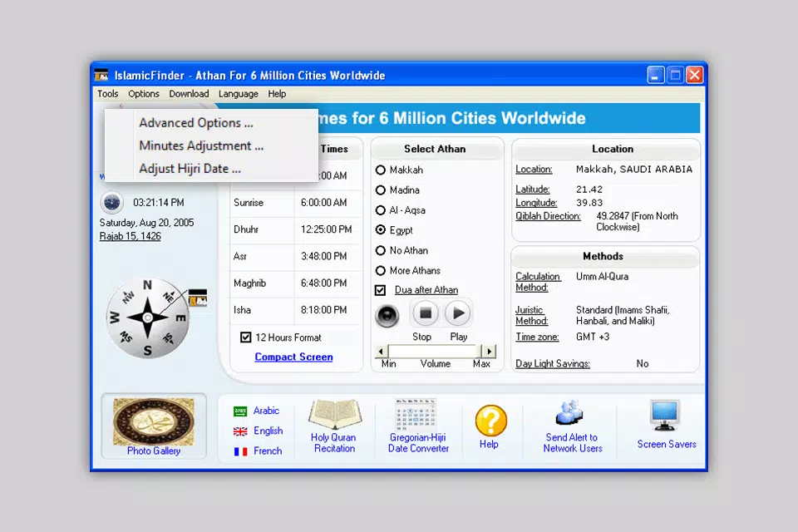Select the No Athan radio button

tap(380, 250)
